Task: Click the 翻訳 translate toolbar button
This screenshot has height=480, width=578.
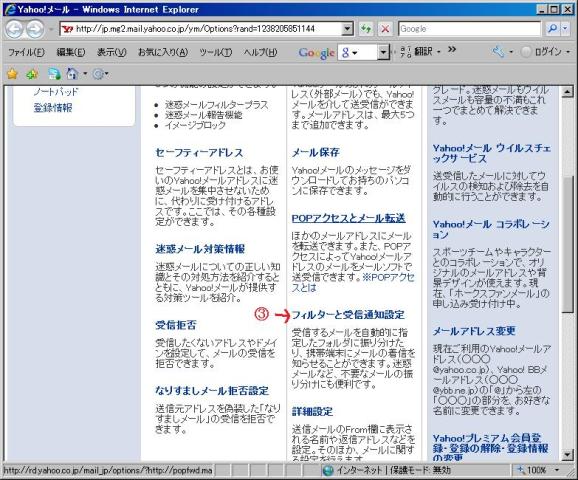Action: (419, 52)
